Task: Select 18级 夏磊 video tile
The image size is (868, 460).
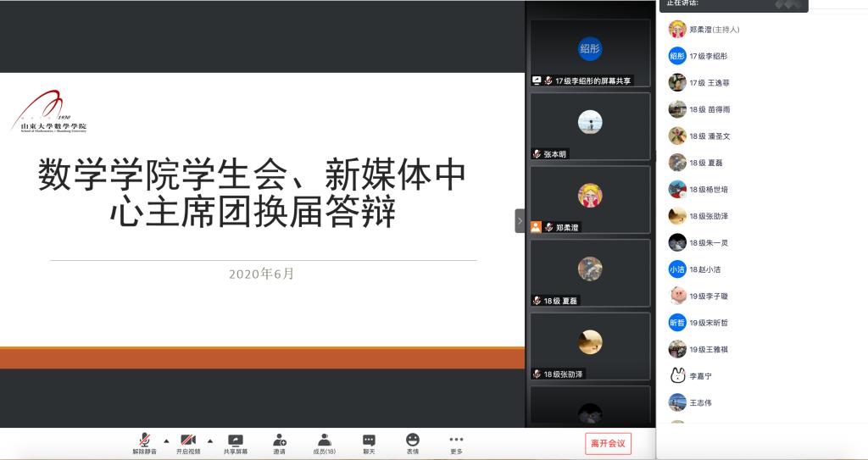Action: pos(590,272)
